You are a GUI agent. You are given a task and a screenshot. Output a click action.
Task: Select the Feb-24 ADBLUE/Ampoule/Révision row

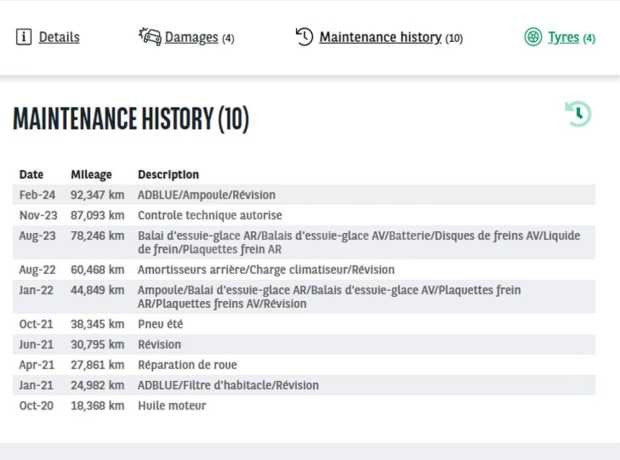click(x=304, y=195)
